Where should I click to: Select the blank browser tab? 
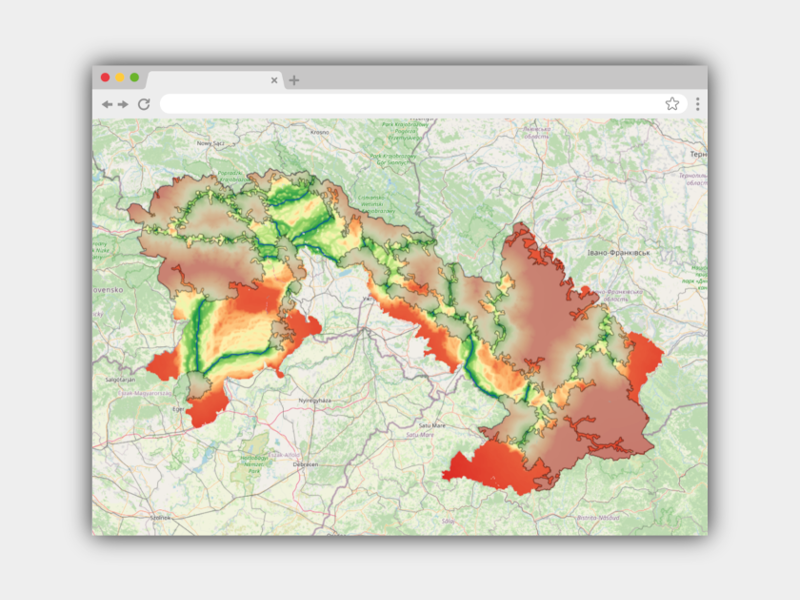click(214, 80)
